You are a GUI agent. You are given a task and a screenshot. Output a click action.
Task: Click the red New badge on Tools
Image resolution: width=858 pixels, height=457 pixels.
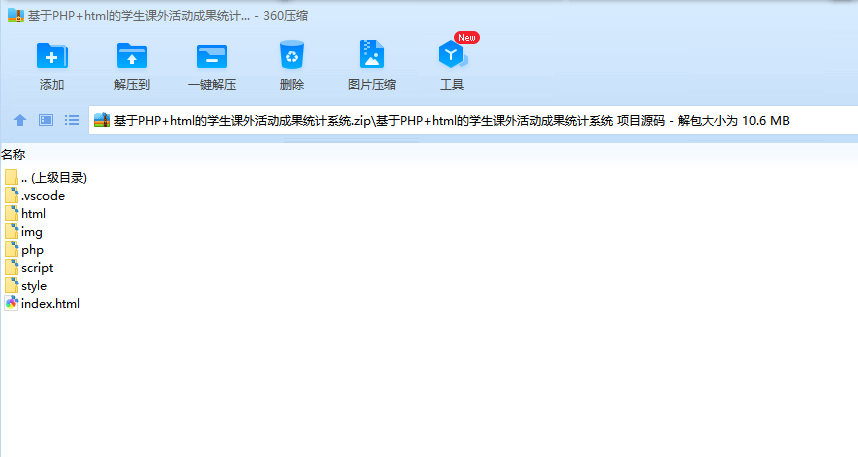[x=467, y=37]
